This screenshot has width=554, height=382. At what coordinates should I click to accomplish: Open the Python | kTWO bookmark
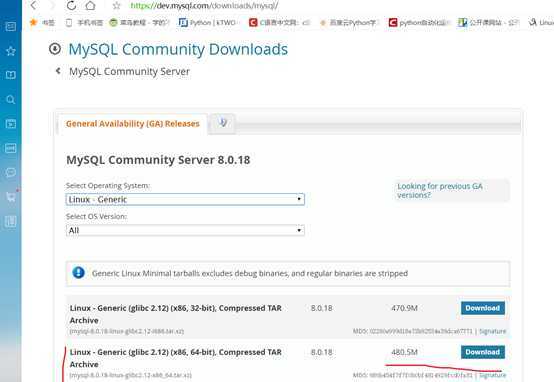pyautogui.click(x=208, y=23)
